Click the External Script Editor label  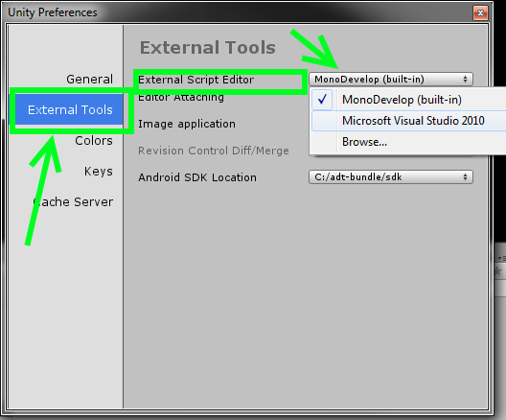click(x=195, y=80)
